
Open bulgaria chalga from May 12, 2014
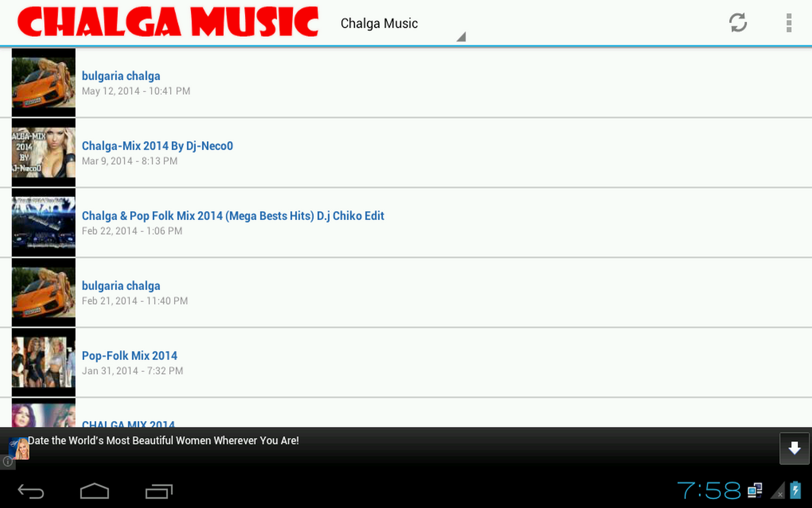[x=121, y=76]
